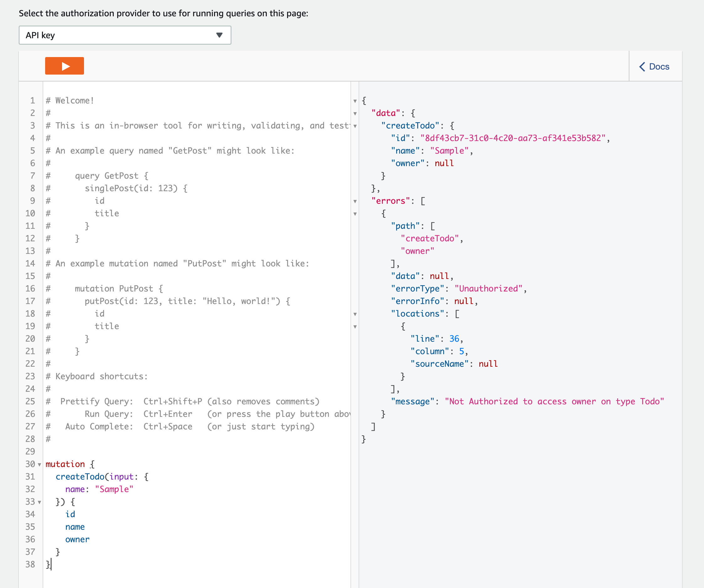Run the query with the orange play button
Viewport: 704px width, 588px height.
point(64,66)
